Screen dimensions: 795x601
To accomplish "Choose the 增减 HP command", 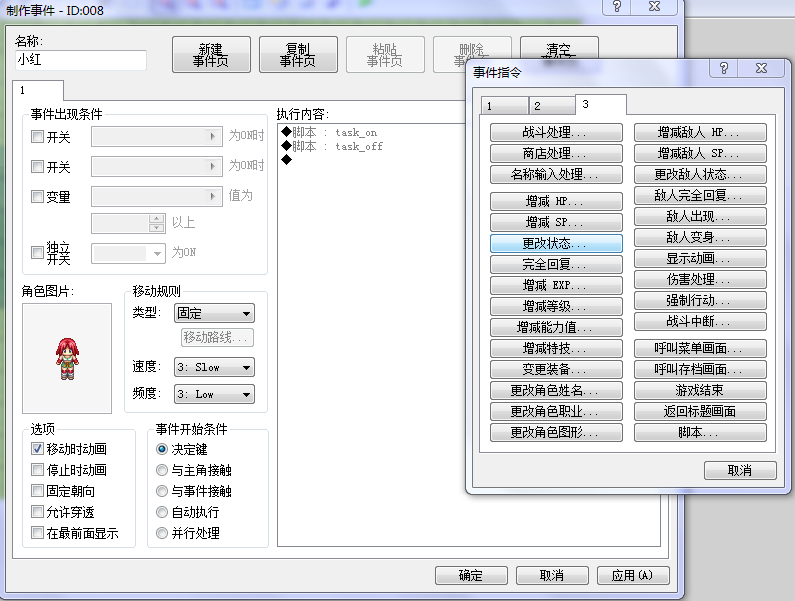I will click(x=556, y=201).
